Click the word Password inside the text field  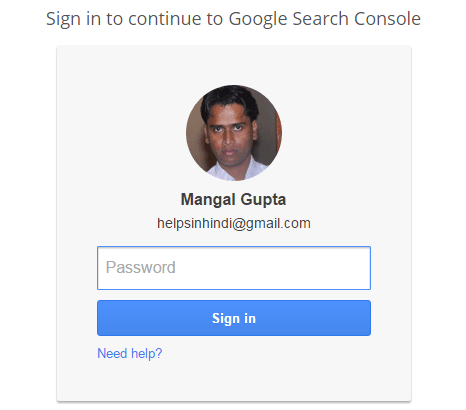tap(140, 267)
